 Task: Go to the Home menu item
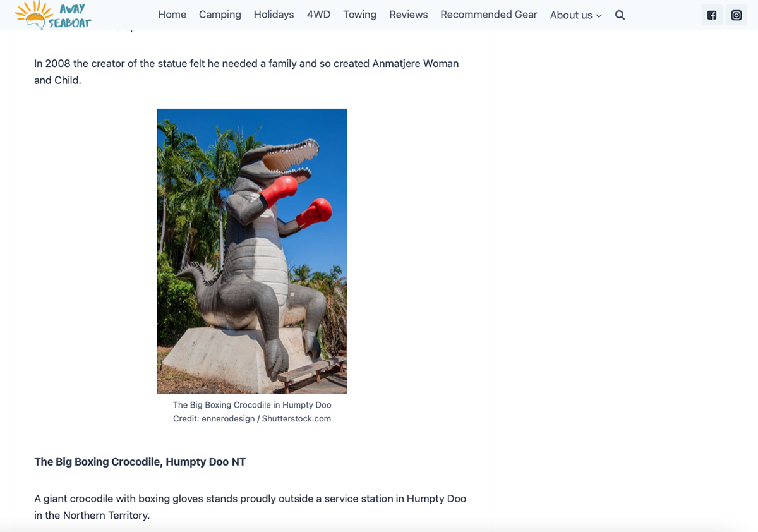point(172,15)
